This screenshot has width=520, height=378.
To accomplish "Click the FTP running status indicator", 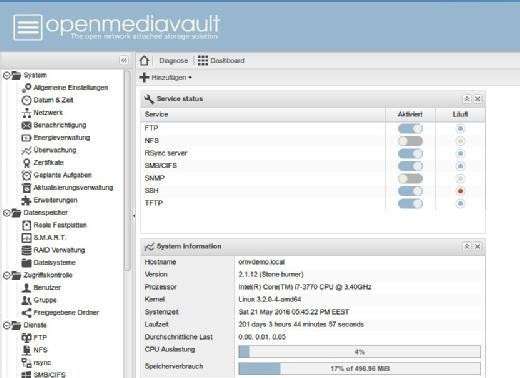I will click(x=460, y=129).
